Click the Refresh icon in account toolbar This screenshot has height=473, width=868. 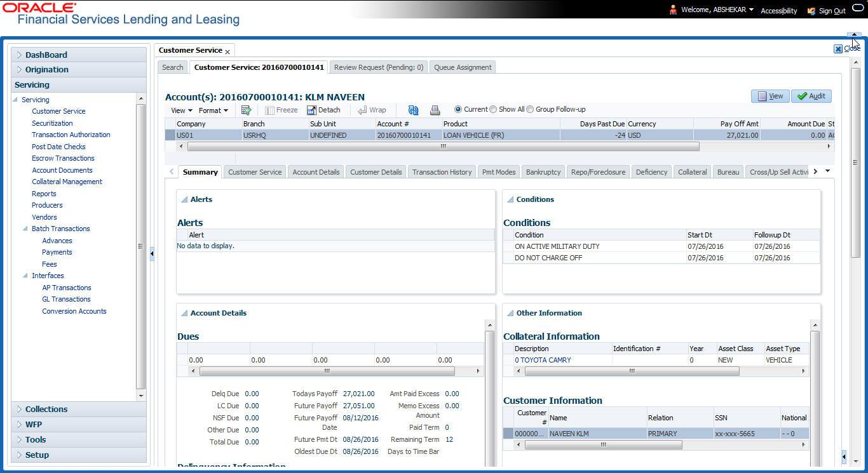tap(413, 110)
